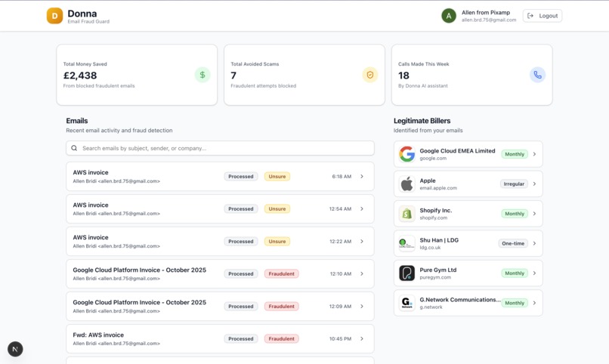Screen dimensions: 609x364
Task: Open Shopify Inc. biller chevron
Action: [x=534, y=214]
